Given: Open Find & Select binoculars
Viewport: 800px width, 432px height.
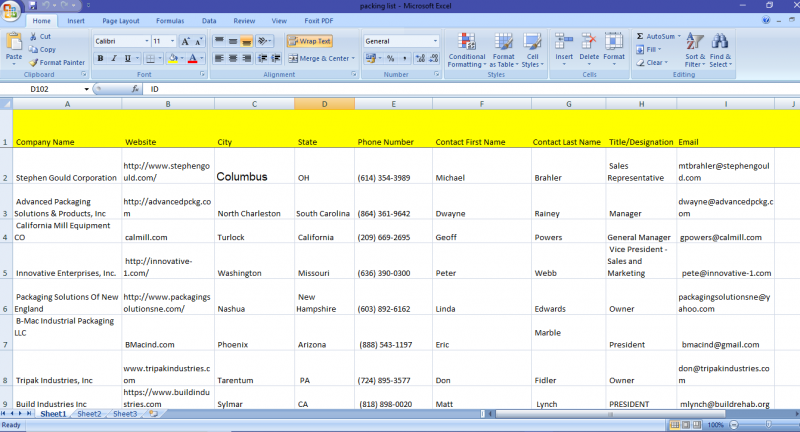Looking at the screenshot, I should coord(720,50).
